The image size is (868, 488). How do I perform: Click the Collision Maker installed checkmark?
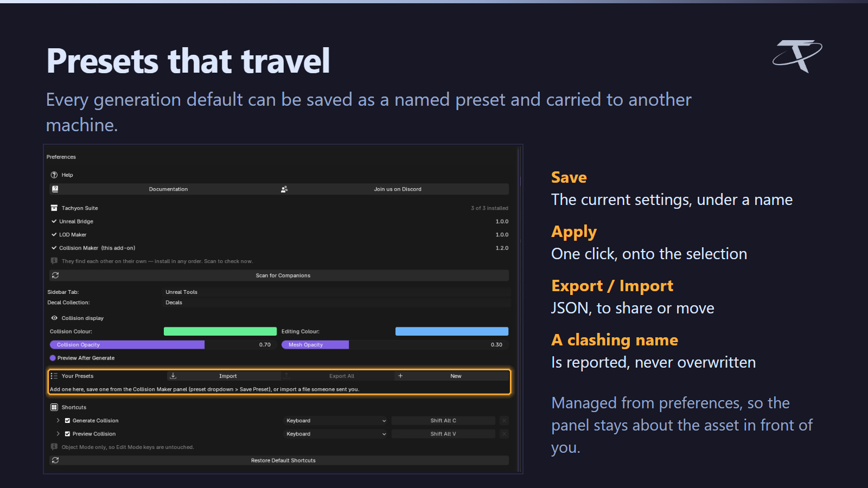(54, 248)
